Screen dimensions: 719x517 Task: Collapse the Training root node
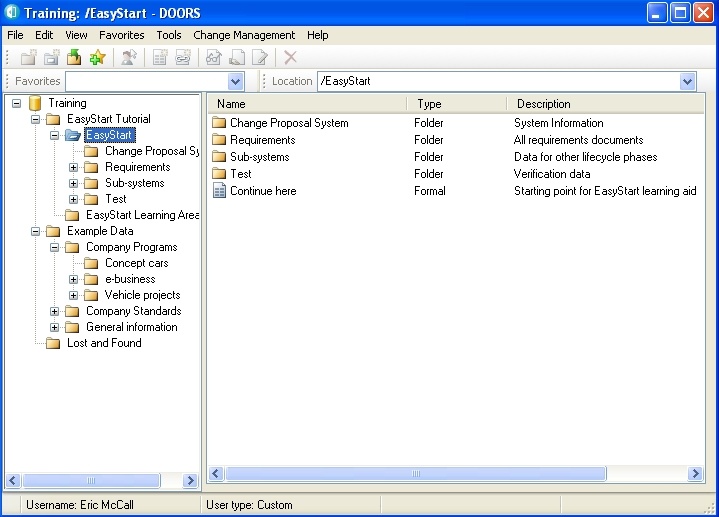[x=17, y=103]
